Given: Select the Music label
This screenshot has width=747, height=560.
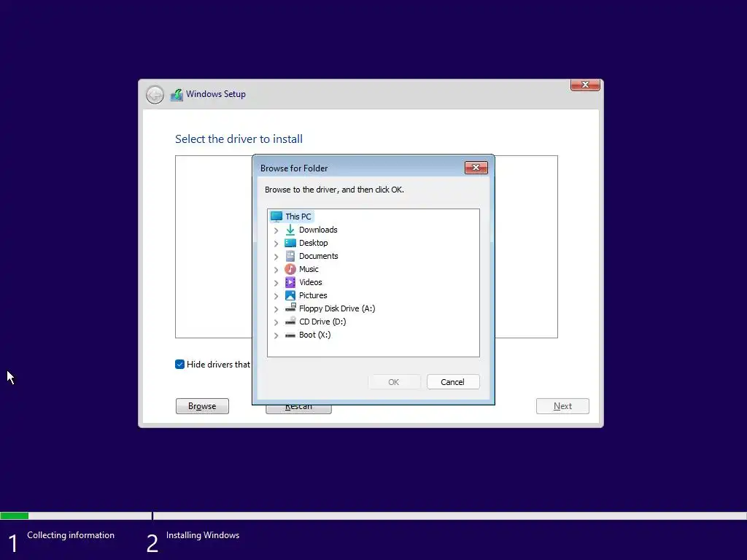Looking at the screenshot, I should 309,269.
